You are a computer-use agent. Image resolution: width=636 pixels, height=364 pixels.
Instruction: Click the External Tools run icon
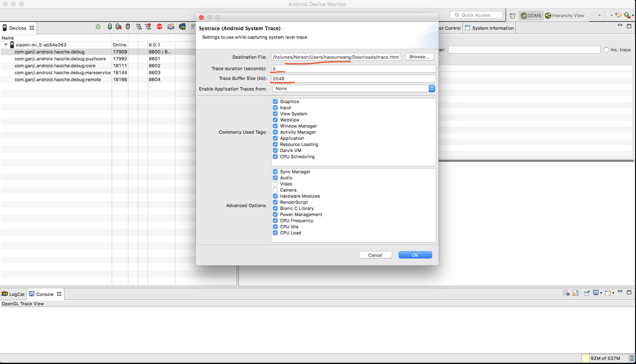tap(627, 15)
